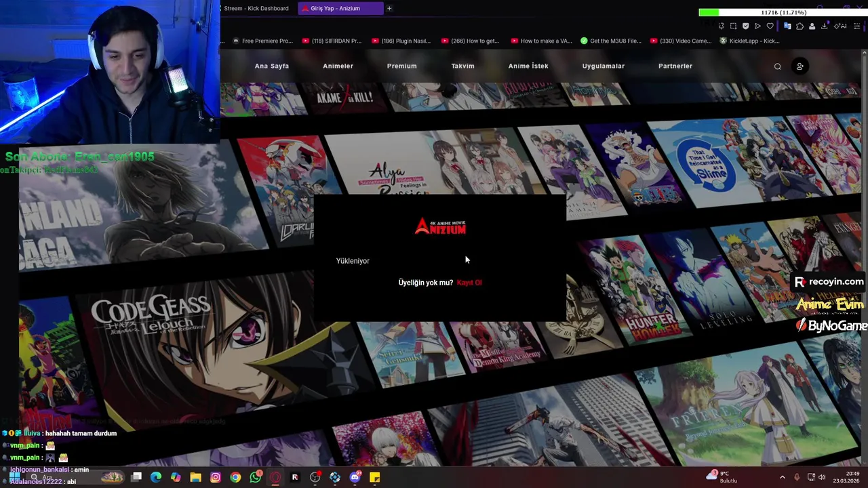Open the Partnerler menu item

[675, 66]
